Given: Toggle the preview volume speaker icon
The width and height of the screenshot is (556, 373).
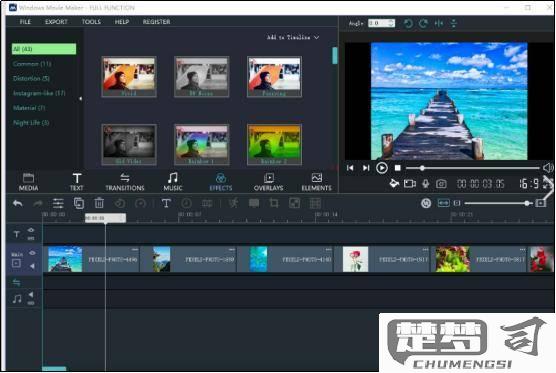Looking at the screenshot, I should pyautogui.click(x=548, y=168).
